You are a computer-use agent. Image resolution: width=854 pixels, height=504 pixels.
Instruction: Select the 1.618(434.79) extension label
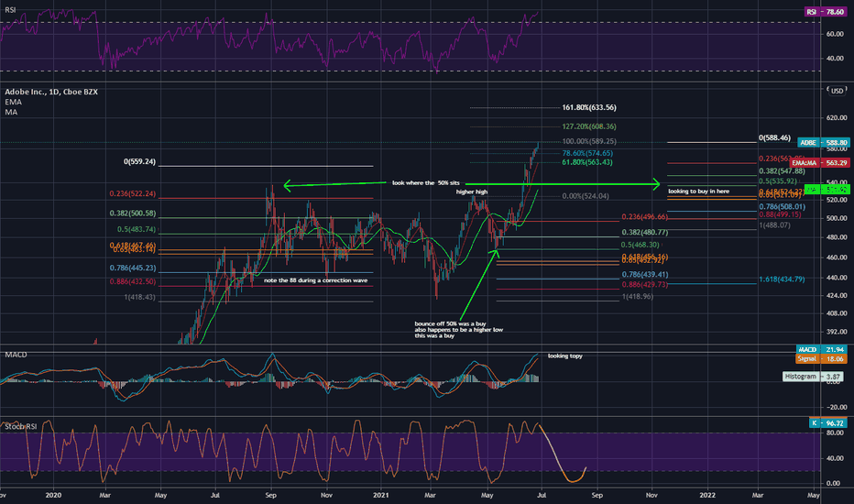tap(782, 279)
